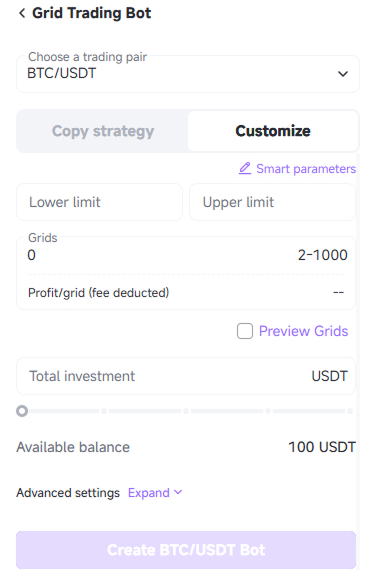
Task: Click the investment slider handle at zero
Action: coord(22,411)
